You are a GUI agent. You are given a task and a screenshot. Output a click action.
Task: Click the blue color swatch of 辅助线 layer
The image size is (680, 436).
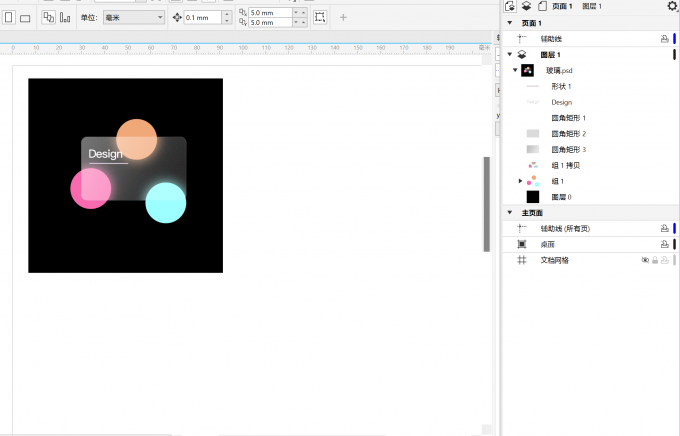(x=674, y=38)
